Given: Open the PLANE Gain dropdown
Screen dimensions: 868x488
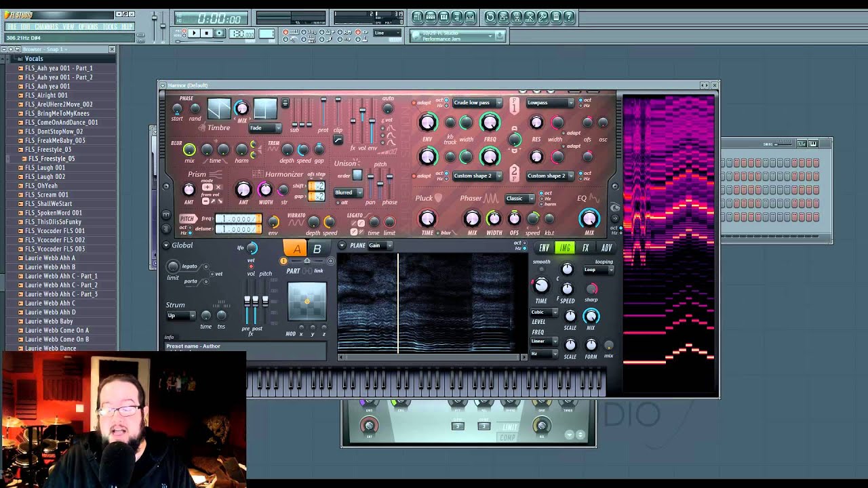Looking at the screenshot, I should point(380,245).
